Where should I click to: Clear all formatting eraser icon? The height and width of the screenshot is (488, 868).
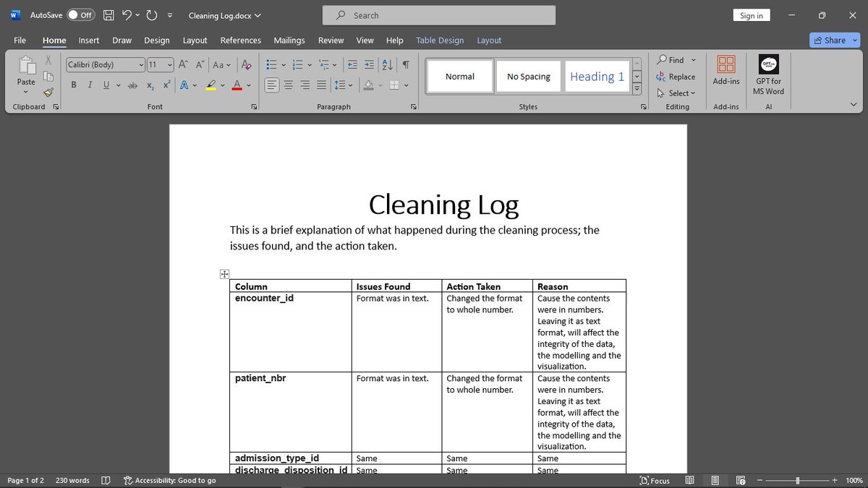246,64
